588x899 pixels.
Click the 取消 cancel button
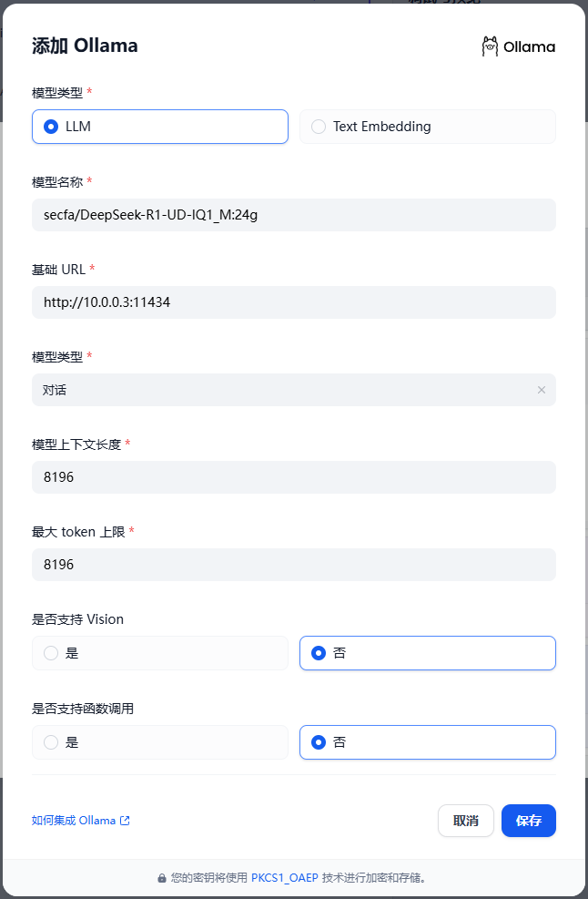pyautogui.click(x=465, y=821)
